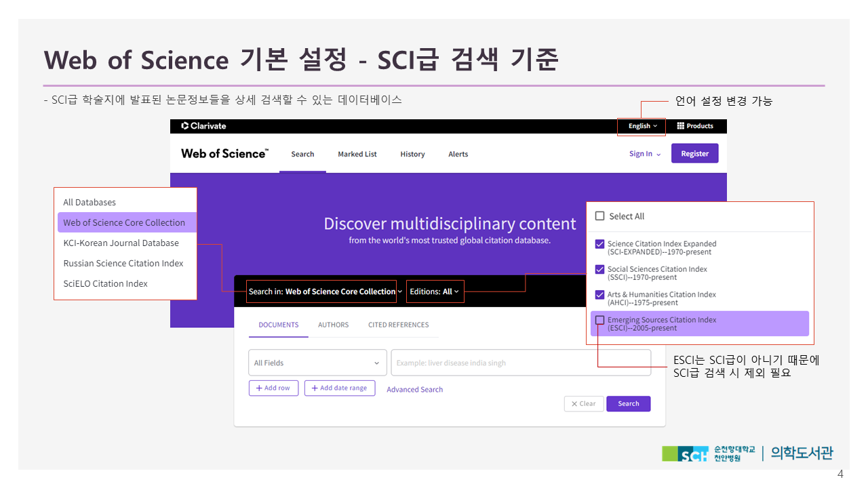Open the Alerts page
868x488 pixels.
(x=458, y=155)
